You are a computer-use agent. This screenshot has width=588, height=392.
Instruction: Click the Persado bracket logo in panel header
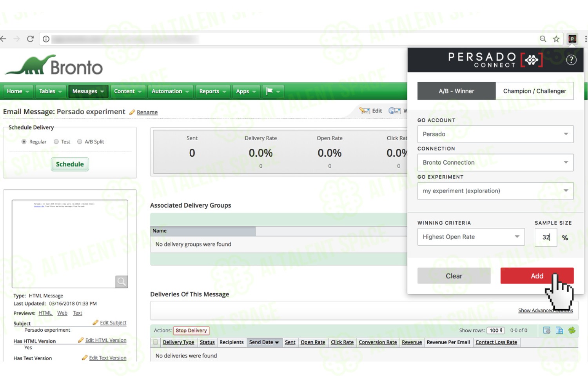(x=532, y=60)
